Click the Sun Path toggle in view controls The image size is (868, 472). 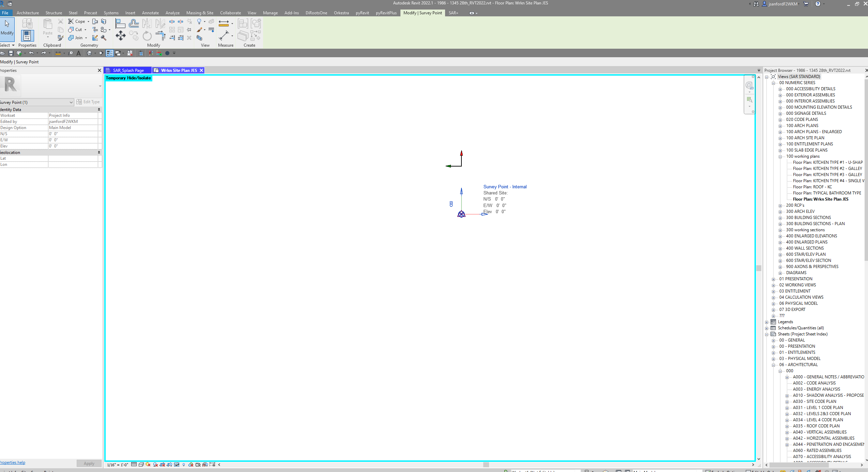(148, 465)
